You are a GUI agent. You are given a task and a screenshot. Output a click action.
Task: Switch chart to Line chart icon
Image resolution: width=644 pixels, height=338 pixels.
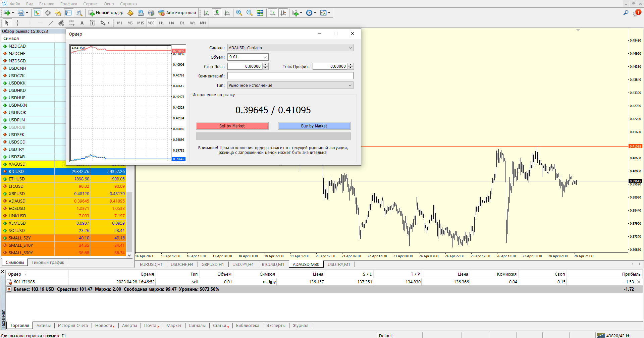[227, 13]
